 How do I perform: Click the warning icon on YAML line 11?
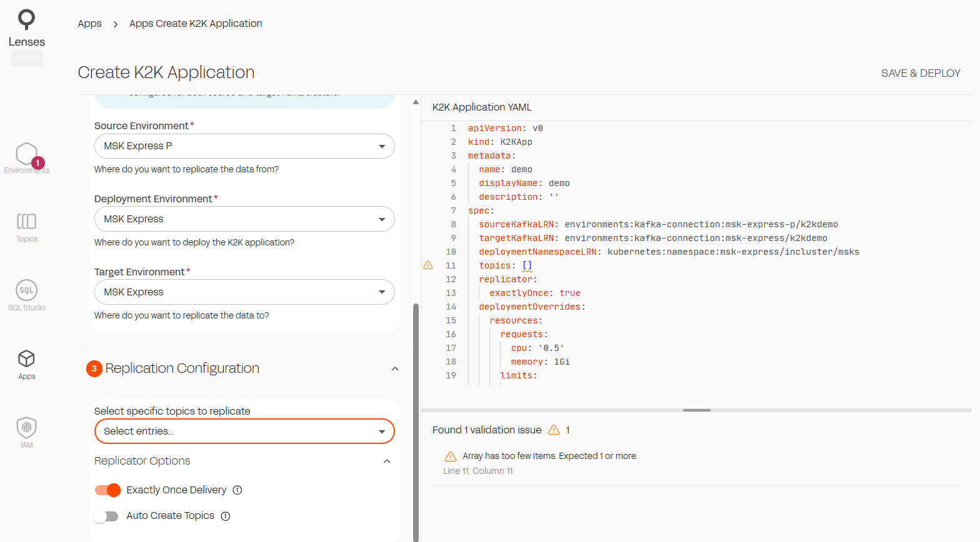point(428,265)
